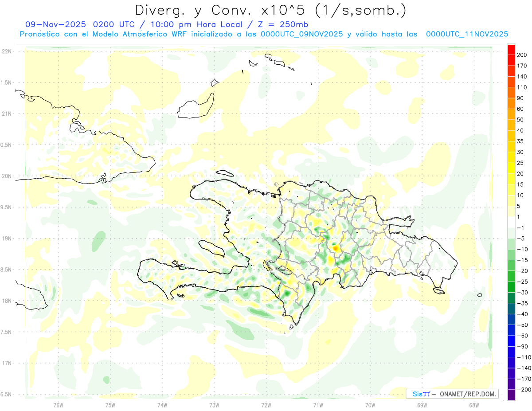Click the '19N' latitude label
The height and width of the screenshot is (411, 532).
tap(6, 238)
